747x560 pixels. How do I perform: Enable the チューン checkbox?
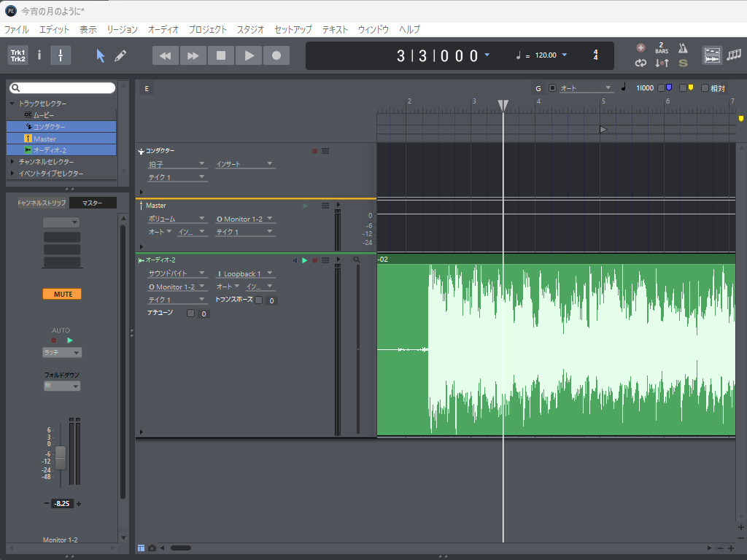(191, 314)
